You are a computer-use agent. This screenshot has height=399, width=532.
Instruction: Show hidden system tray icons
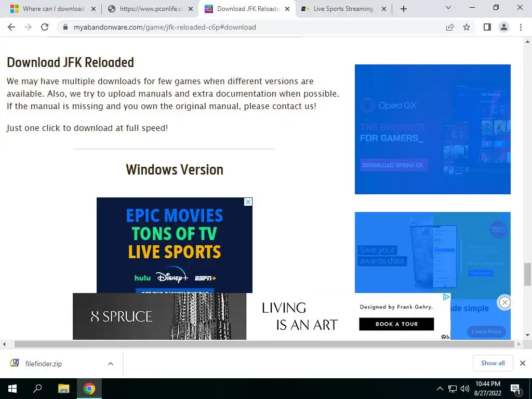[440, 389]
